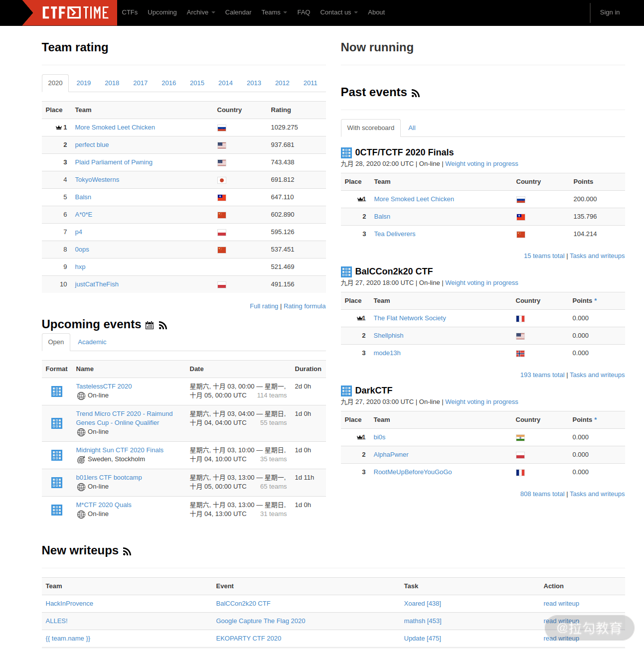Click the format icon beside 0CTF/TCTF 2020 Finals
The image size is (644, 649).
point(346,153)
